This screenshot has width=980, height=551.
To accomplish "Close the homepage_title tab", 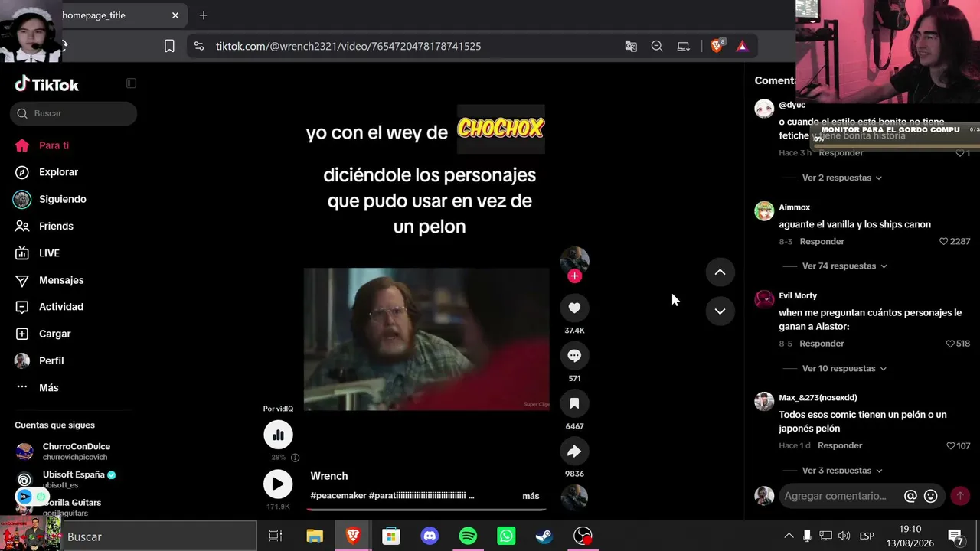I will [175, 15].
